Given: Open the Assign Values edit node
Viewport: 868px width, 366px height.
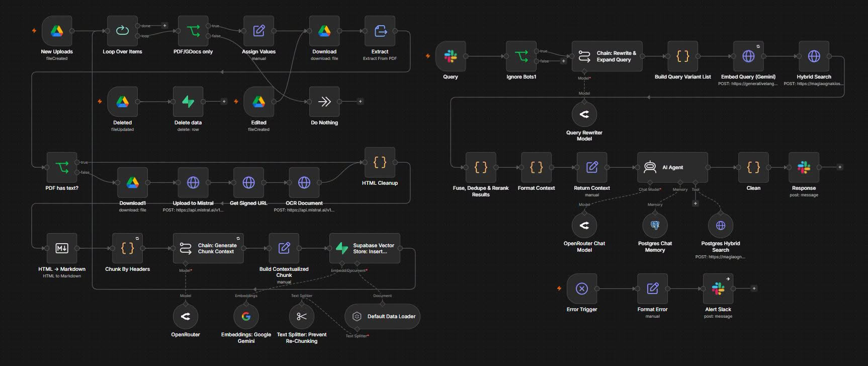Looking at the screenshot, I should 258,31.
